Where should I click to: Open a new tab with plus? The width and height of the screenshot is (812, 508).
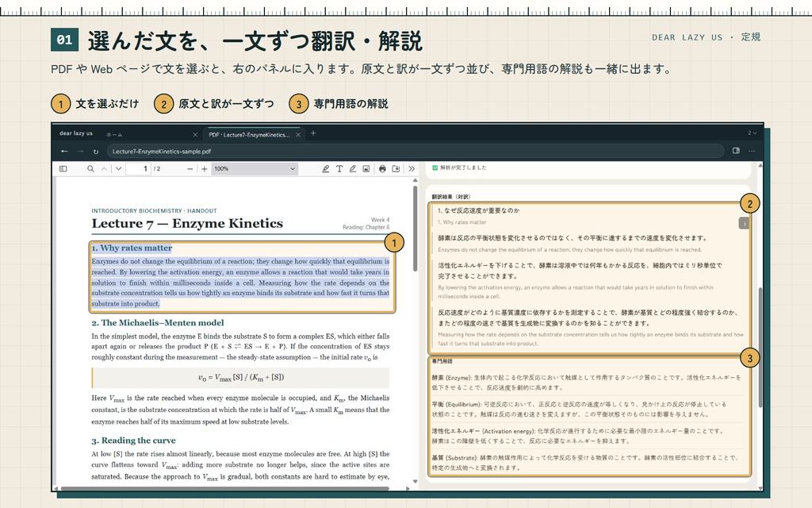point(312,133)
